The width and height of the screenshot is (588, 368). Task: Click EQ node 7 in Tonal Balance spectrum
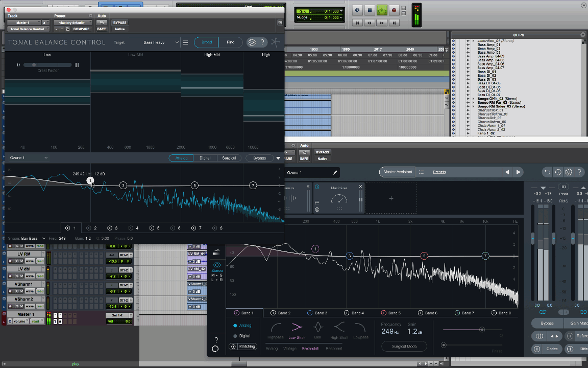click(x=253, y=185)
